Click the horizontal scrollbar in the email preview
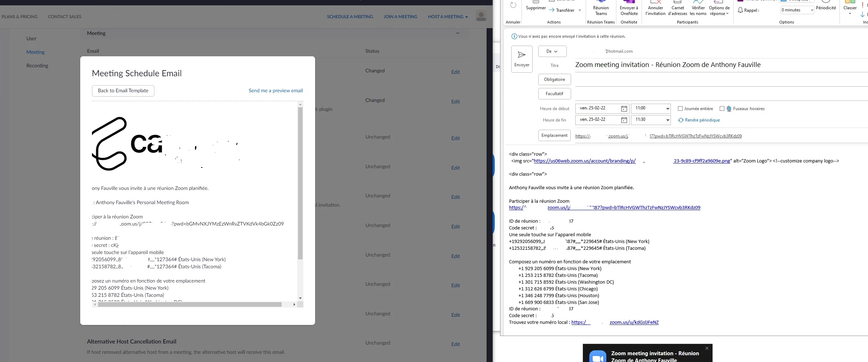Image resolution: width=868 pixels, height=362 pixels. [x=190, y=305]
